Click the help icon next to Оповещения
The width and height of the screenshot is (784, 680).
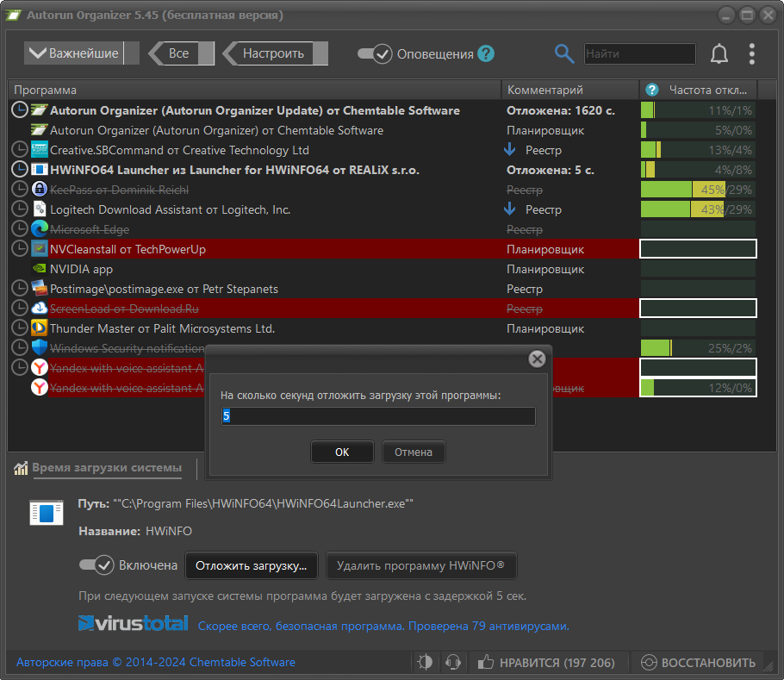[486, 53]
